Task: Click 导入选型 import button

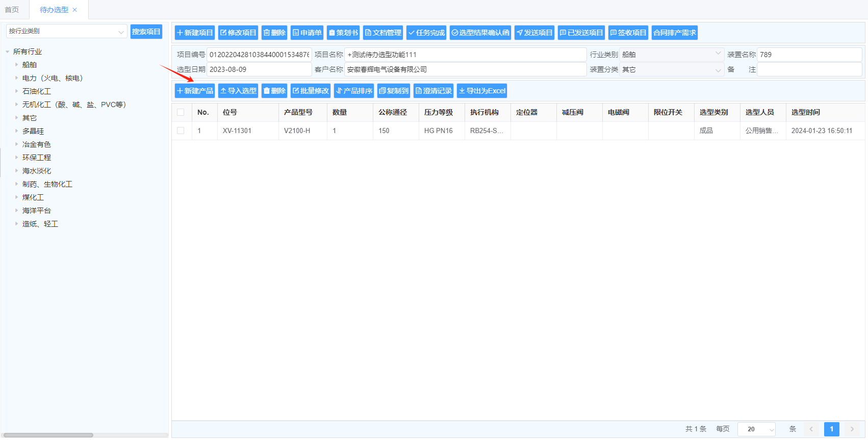Action: [238, 91]
